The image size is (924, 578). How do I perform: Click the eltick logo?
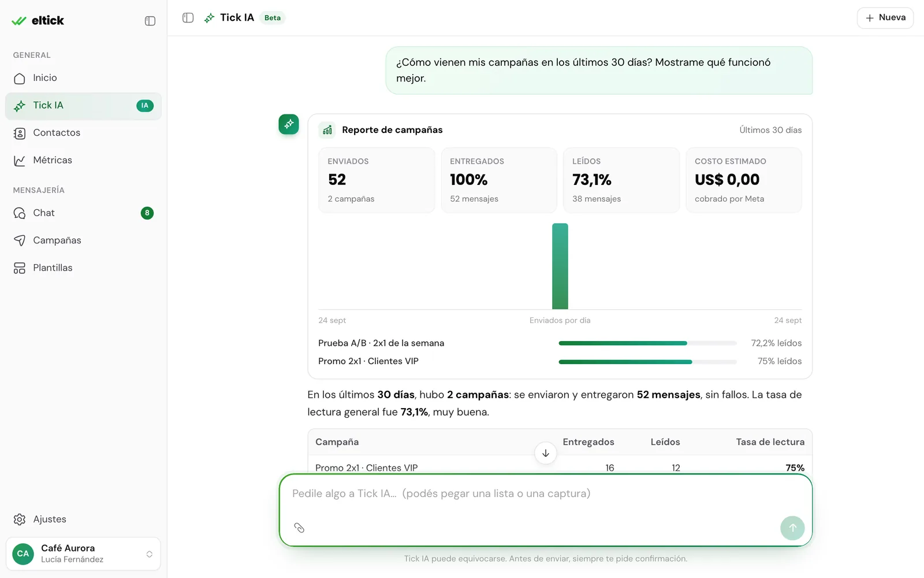coord(38,21)
